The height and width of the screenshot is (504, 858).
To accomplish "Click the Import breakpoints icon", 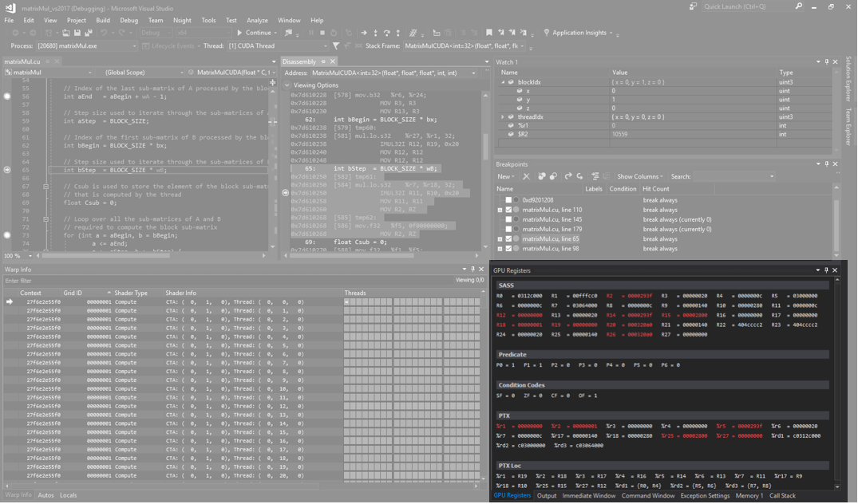I will [x=579, y=176].
